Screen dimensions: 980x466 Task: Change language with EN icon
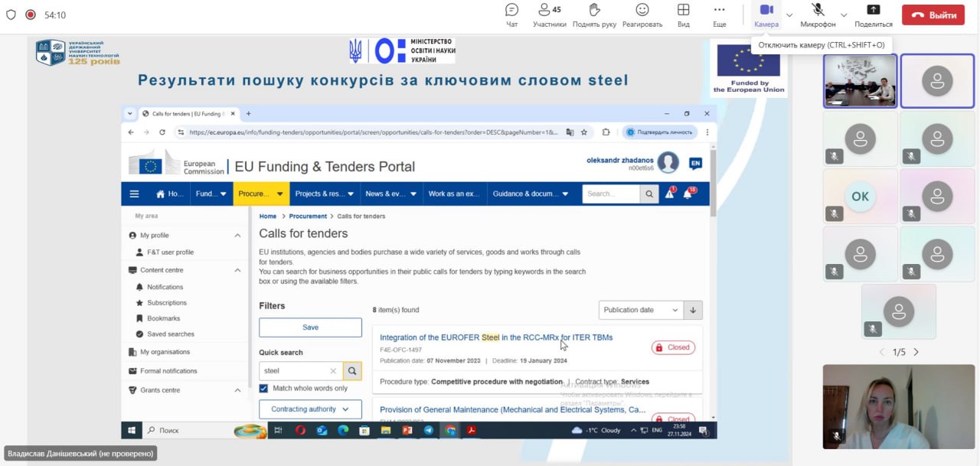coord(695,163)
